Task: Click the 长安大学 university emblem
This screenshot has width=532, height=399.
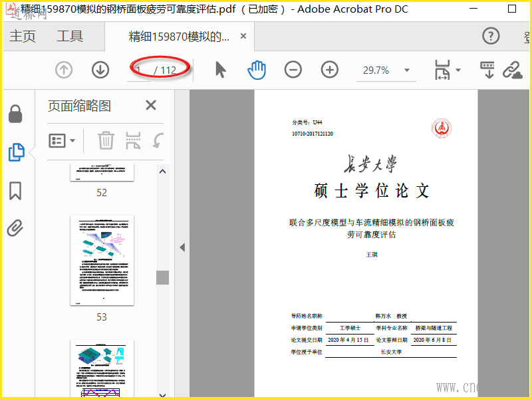Action: pyautogui.click(x=442, y=128)
